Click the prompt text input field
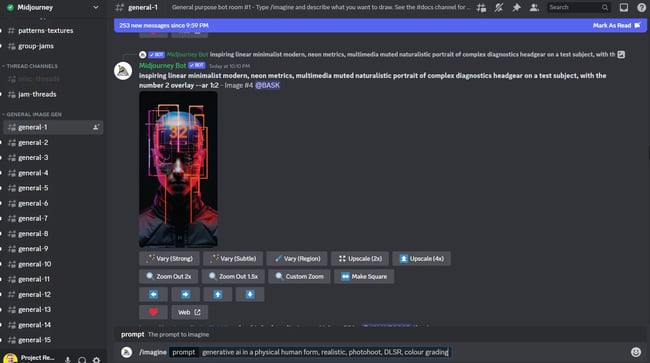This screenshot has width=650, height=363. (x=325, y=352)
